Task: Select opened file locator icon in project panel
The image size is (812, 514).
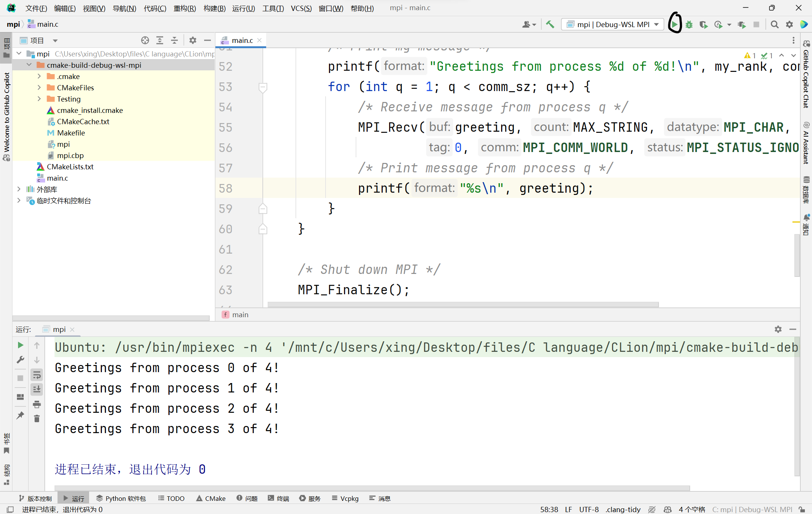Action: point(145,40)
